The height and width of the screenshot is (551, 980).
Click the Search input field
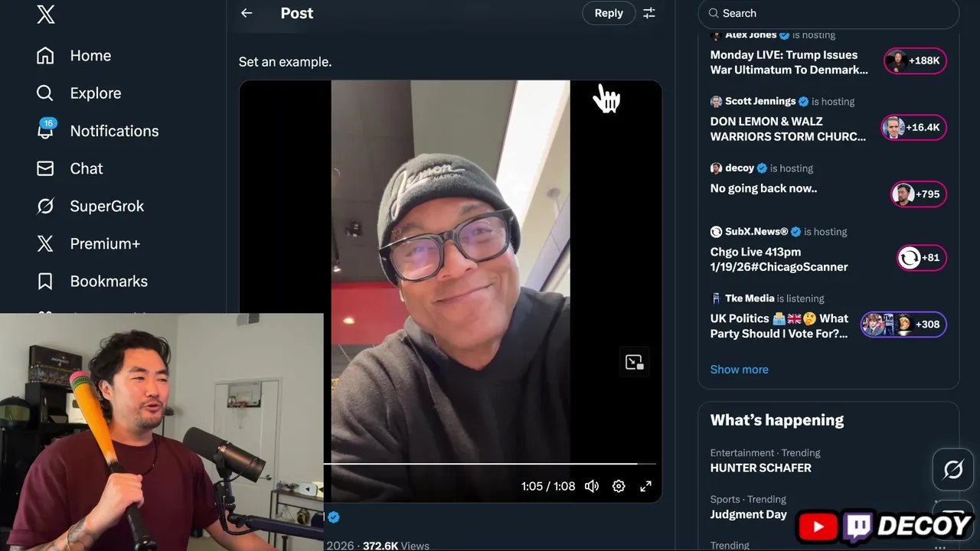[x=828, y=13]
